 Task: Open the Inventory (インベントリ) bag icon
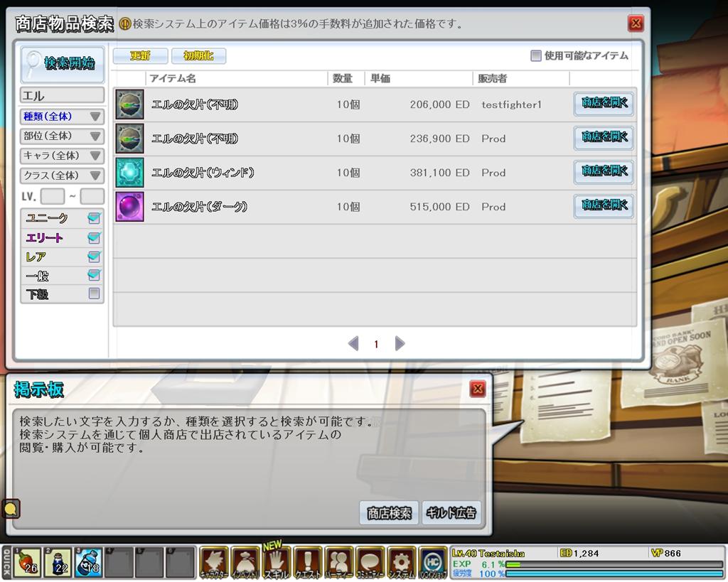[x=245, y=563]
